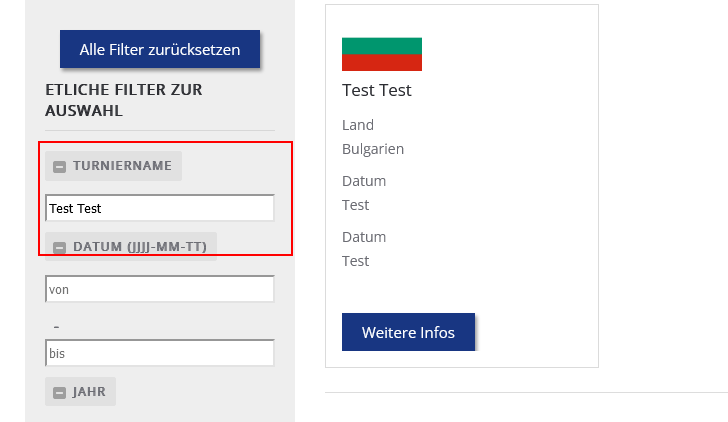
Task: Open Weitere Infos for Test Test
Action: tap(408, 333)
